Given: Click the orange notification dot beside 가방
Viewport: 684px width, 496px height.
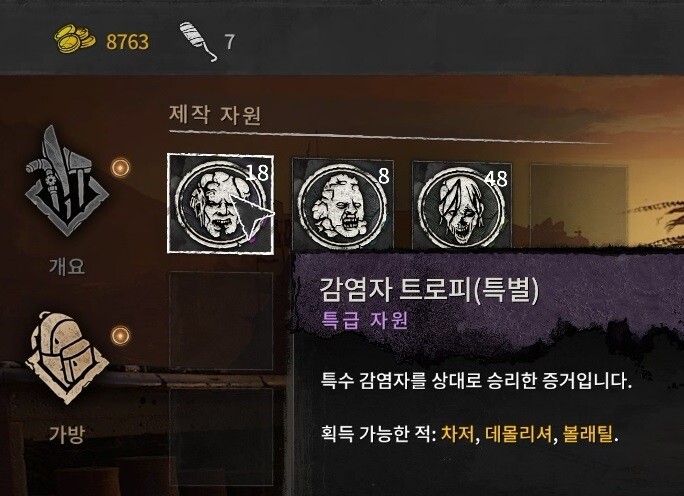Looking at the screenshot, I should tap(120, 335).
